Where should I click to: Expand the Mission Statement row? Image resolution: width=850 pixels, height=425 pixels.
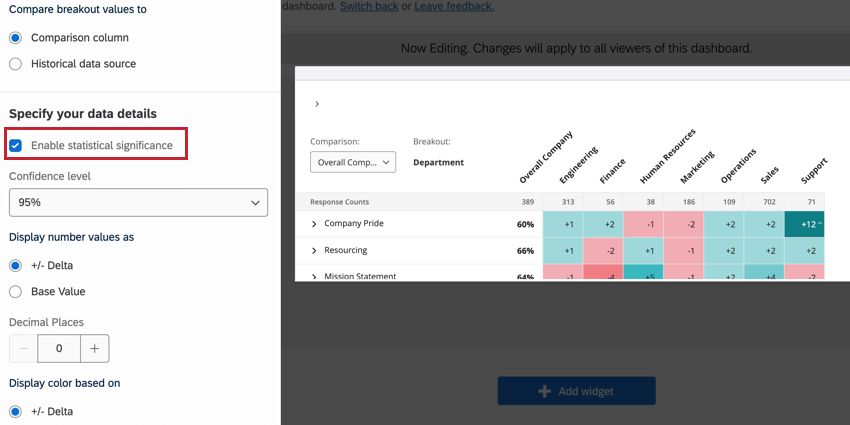click(314, 276)
